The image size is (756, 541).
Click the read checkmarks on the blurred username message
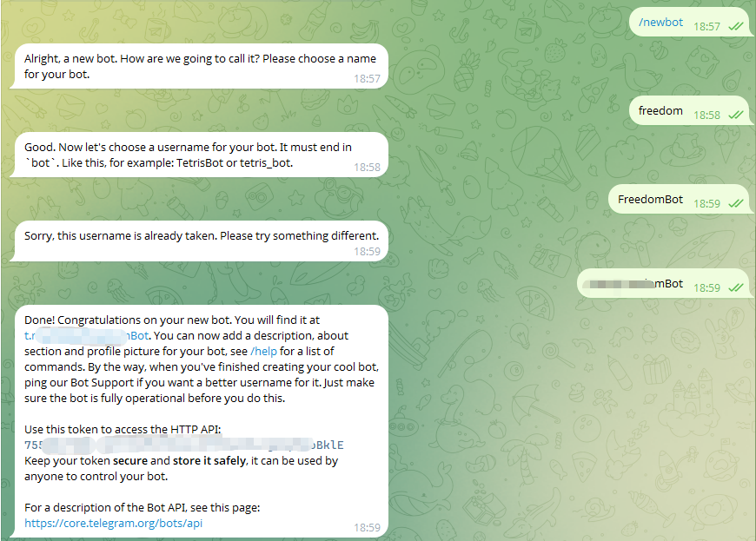pyautogui.click(x=735, y=287)
